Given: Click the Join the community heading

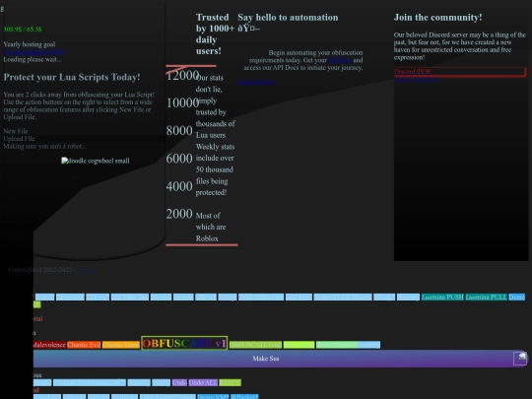Looking at the screenshot, I should point(437,18).
